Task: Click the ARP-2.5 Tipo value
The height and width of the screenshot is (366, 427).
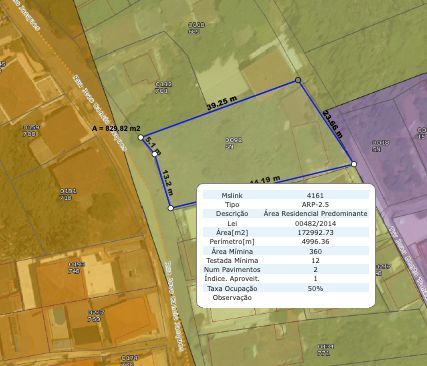Action: click(x=315, y=204)
